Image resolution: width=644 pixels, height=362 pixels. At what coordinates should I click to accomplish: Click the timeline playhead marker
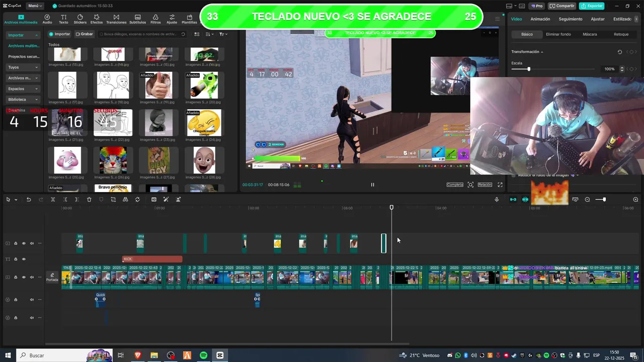point(391,207)
